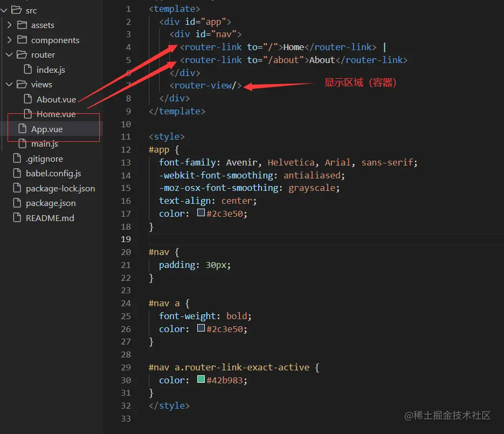Click the div id="nav" tag
The height and width of the screenshot is (434, 504).
click(206, 35)
